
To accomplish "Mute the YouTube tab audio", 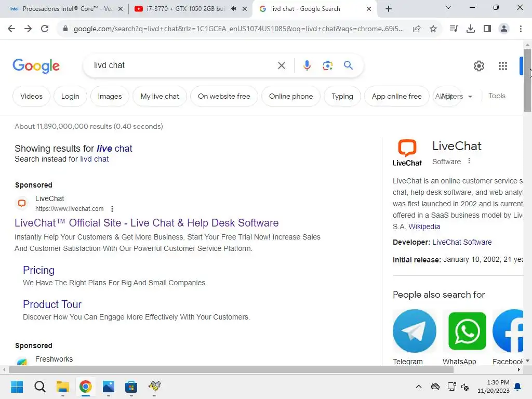I will 234,9.
